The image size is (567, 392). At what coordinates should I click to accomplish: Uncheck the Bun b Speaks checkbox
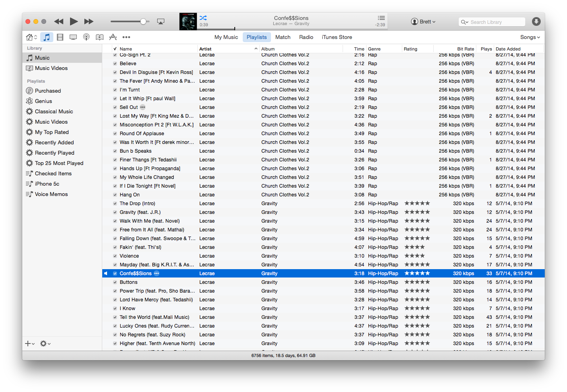point(115,151)
